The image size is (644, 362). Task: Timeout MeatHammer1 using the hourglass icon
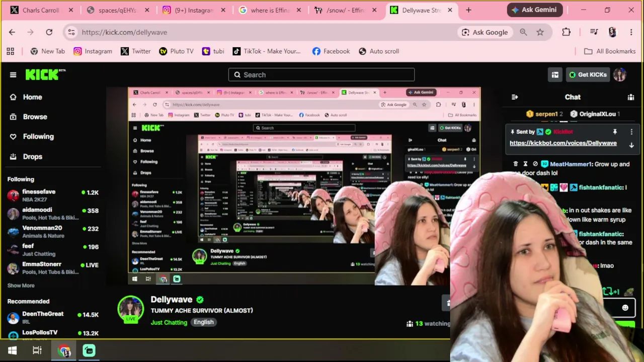(x=525, y=164)
